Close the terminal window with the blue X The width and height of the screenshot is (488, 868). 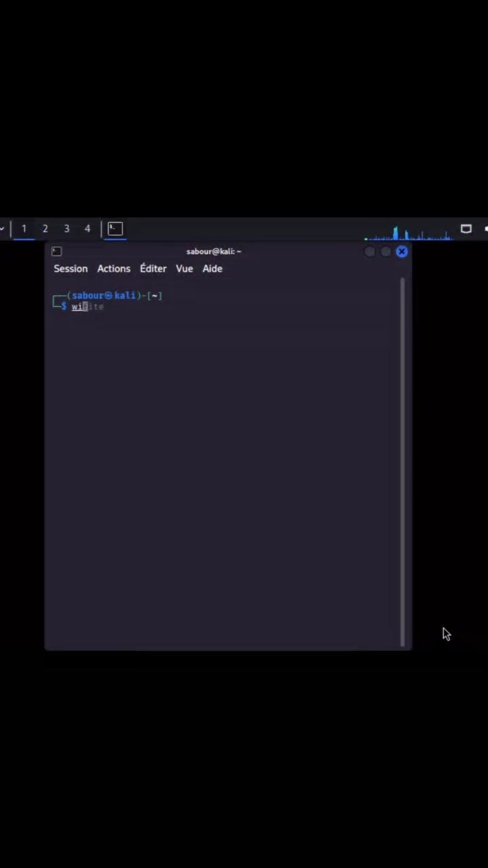[x=402, y=252]
